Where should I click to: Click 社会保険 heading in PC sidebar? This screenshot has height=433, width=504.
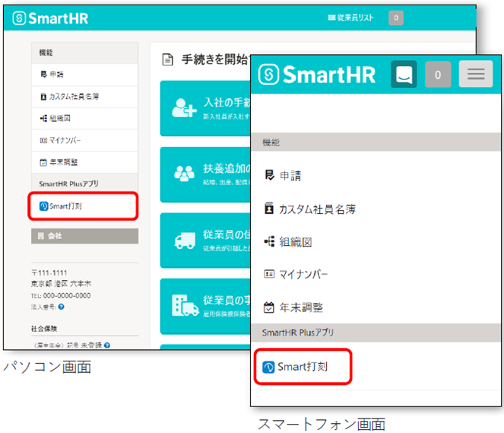[44, 329]
